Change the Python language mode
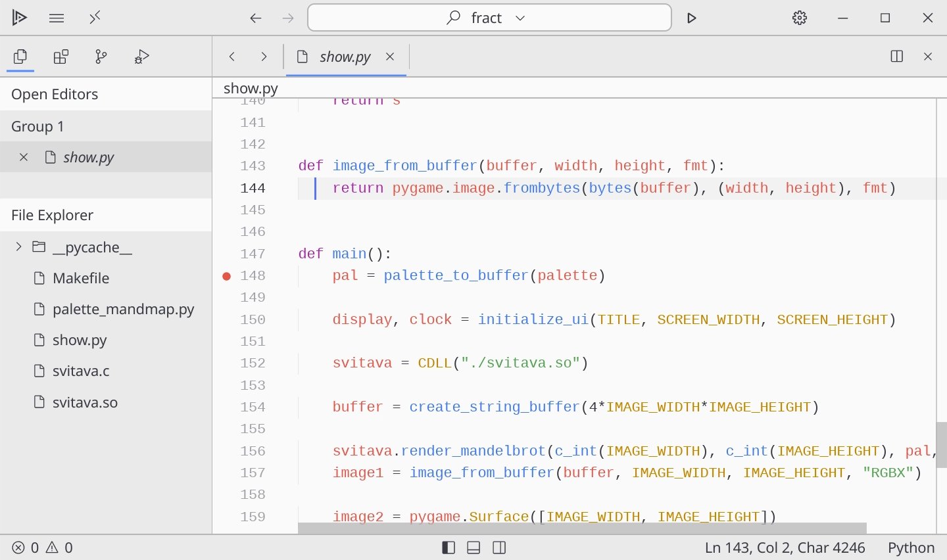The width and height of the screenshot is (947, 560). (910, 548)
